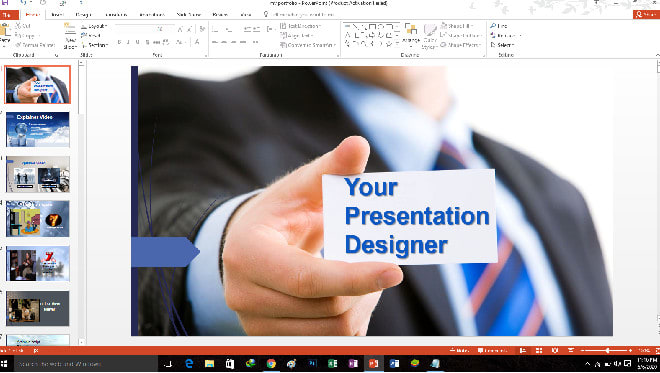Click Clear All Formatting icon
660x373 pixels.
click(x=202, y=29)
